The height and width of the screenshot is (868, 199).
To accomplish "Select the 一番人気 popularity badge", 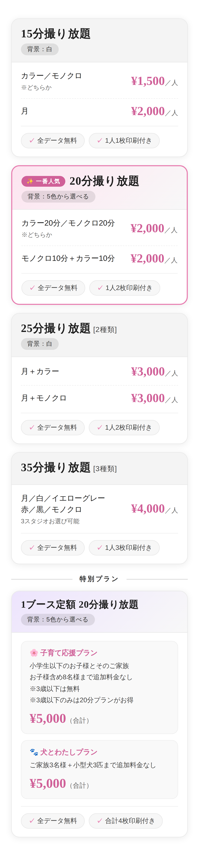I will (x=43, y=181).
